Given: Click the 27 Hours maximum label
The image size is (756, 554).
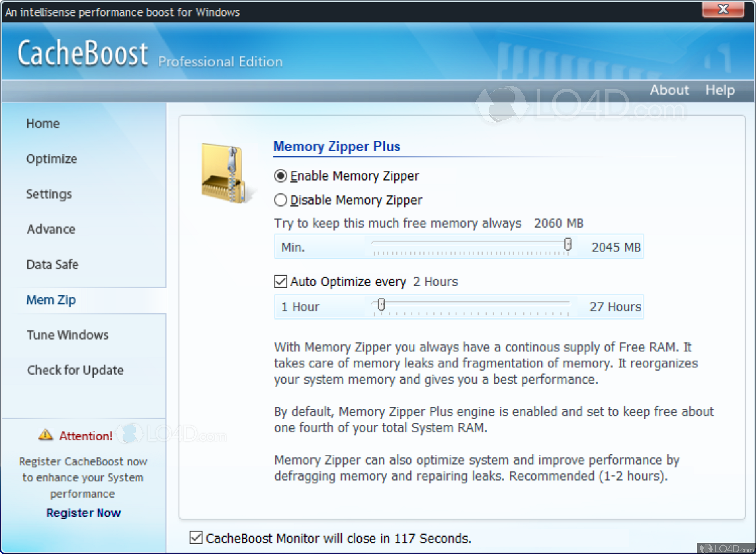Looking at the screenshot, I should point(615,307).
